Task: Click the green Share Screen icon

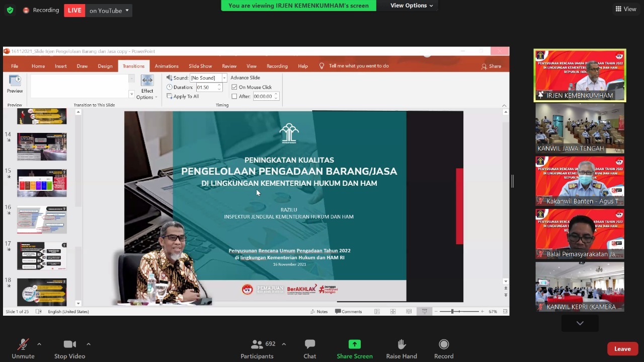Action: coord(355,345)
